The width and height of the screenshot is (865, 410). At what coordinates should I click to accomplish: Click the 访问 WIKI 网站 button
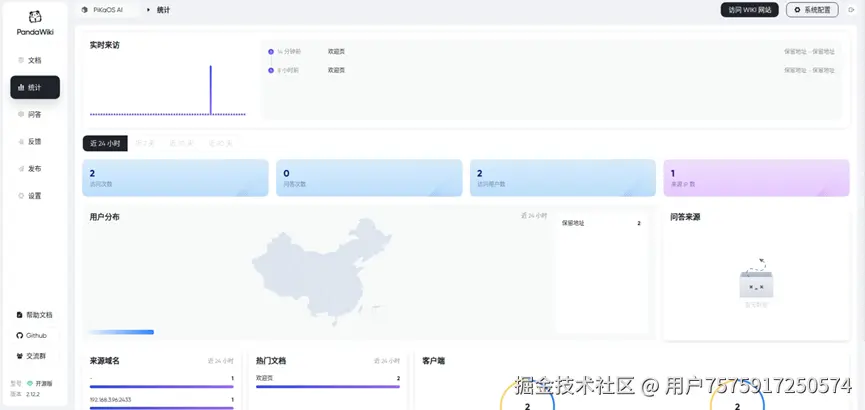(749, 10)
